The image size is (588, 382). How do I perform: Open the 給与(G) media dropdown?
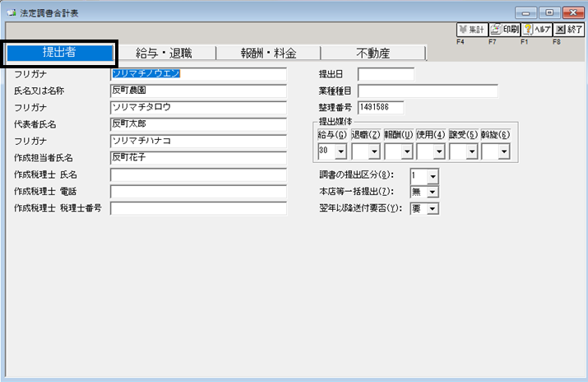(x=340, y=151)
